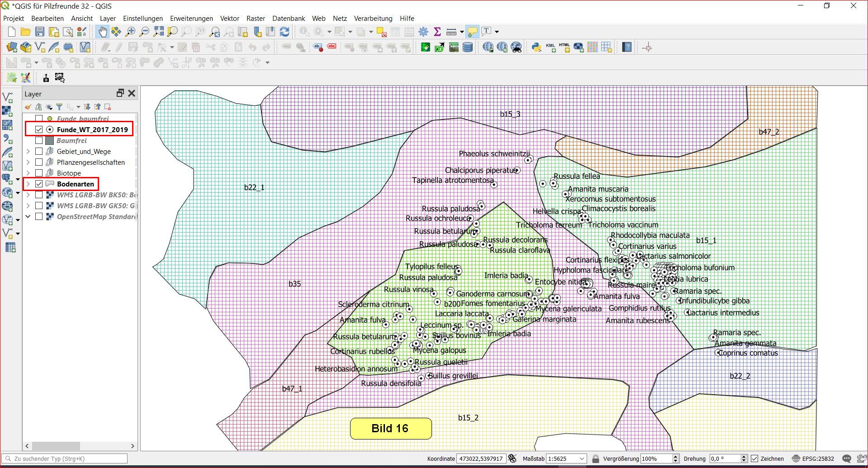Click the Filter legend funnel icon
The width and height of the screenshot is (868, 468).
tap(59, 107)
